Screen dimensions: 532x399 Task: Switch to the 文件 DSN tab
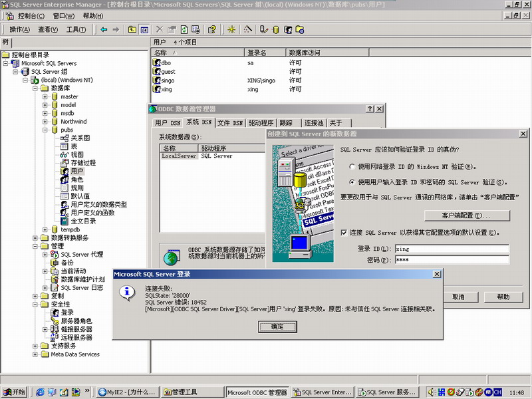point(230,123)
